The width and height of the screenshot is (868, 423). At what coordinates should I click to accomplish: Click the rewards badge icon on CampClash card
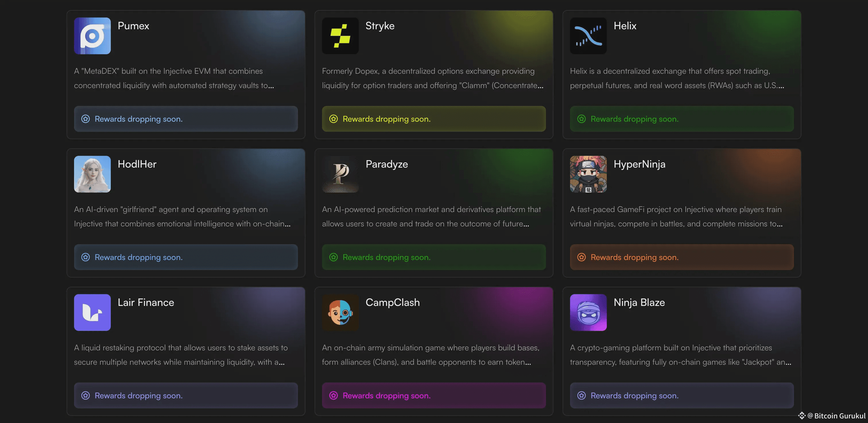pyautogui.click(x=333, y=395)
